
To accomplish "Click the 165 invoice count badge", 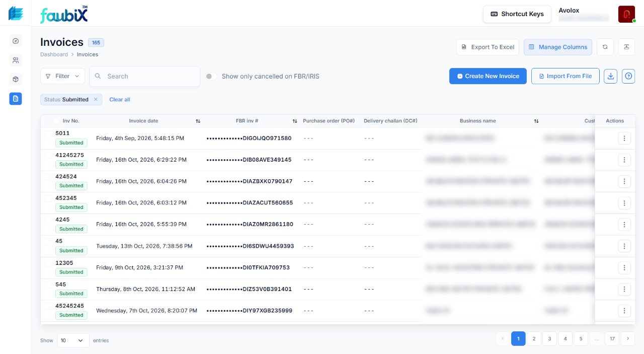I will tap(96, 43).
